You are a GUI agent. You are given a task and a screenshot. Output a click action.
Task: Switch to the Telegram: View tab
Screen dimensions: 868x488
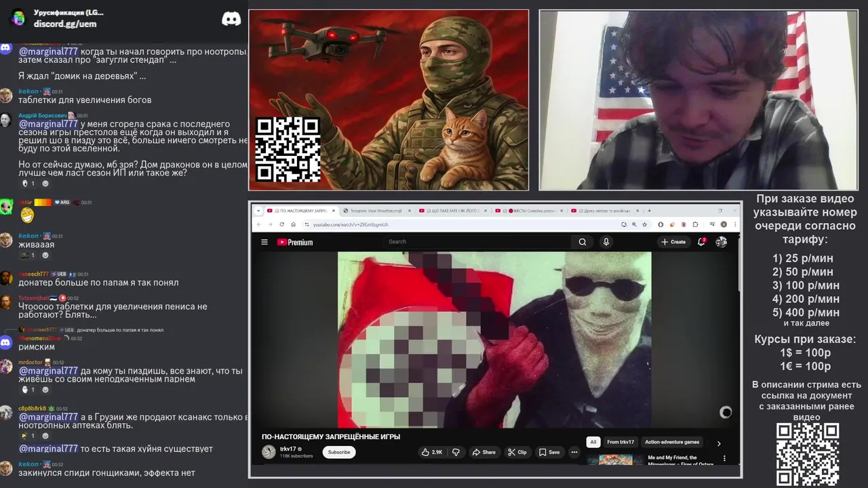tap(377, 211)
